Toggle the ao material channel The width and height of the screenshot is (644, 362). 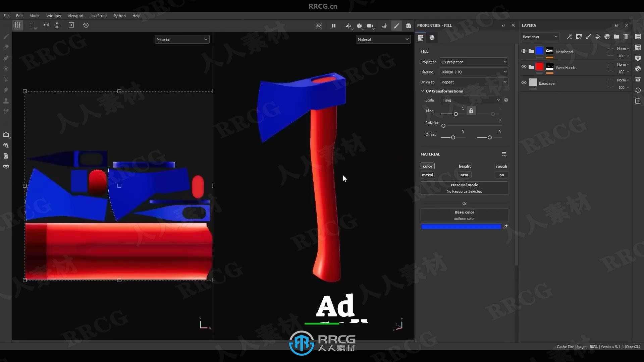tap(501, 175)
